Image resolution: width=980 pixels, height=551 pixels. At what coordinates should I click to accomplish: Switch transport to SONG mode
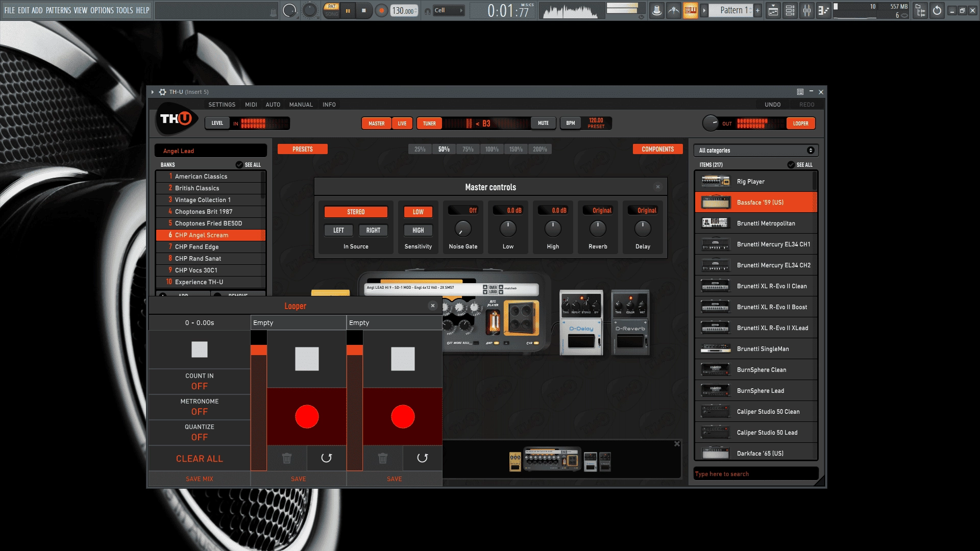[x=331, y=14]
